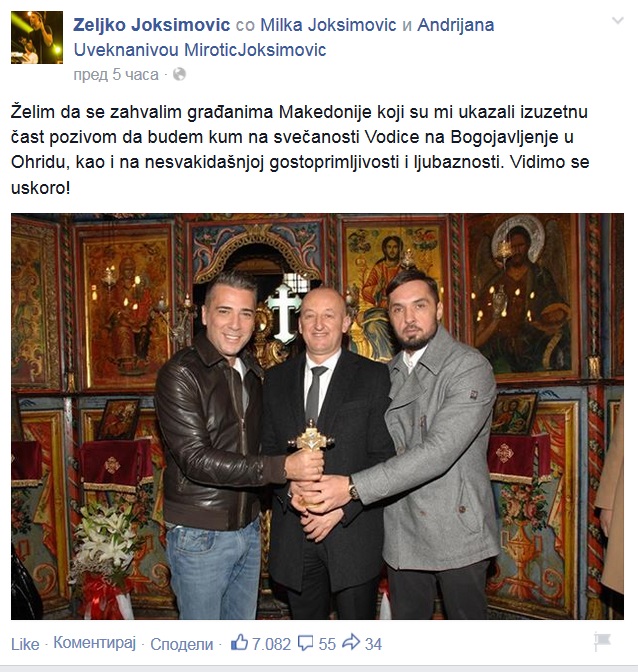View the 34 shares
Viewport: 638px width, 672px height.
(373, 644)
